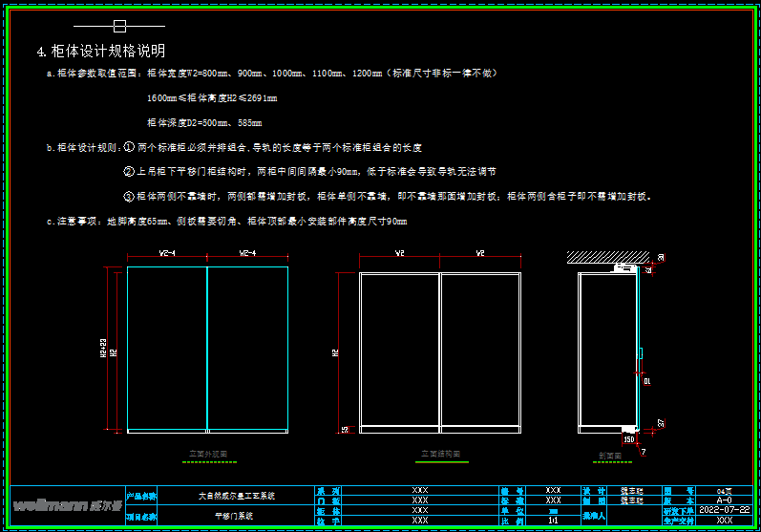
Task: Click the 立面外观图 view title
Action: (x=207, y=454)
